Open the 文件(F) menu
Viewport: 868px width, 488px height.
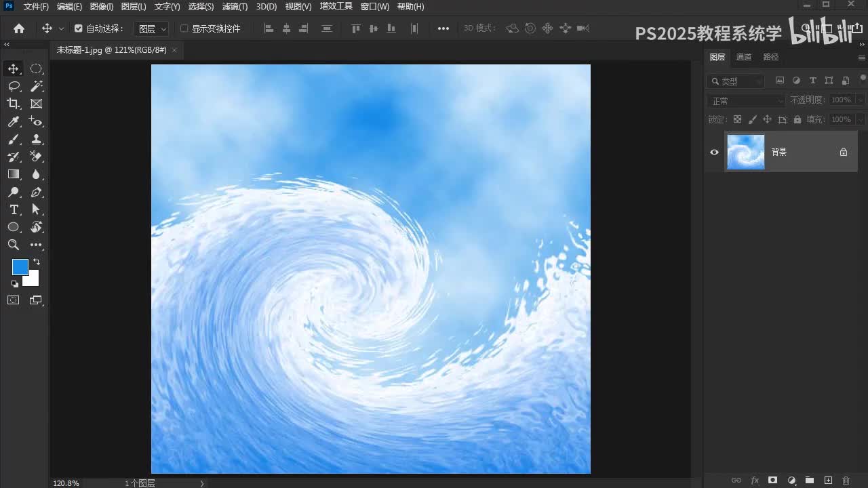[x=36, y=7]
